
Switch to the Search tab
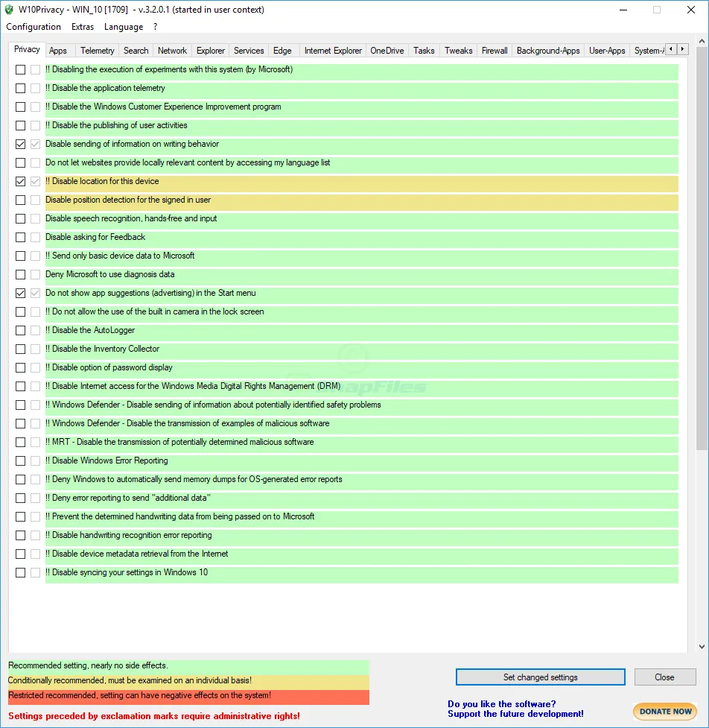point(136,51)
